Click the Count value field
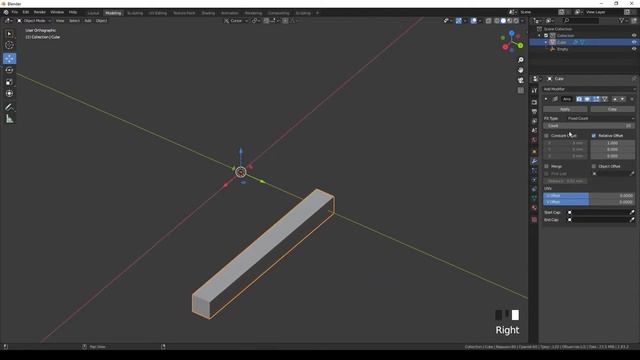The image size is (640, 360). click(x=589, y=126)
